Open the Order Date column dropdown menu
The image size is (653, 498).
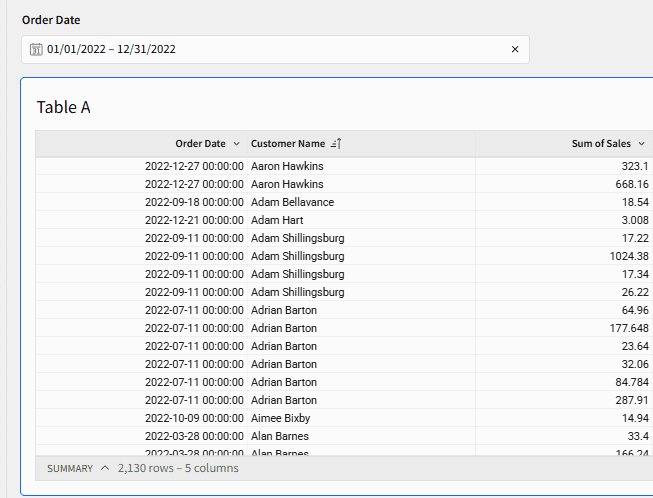pyautogui.click(x=236, y=144)
